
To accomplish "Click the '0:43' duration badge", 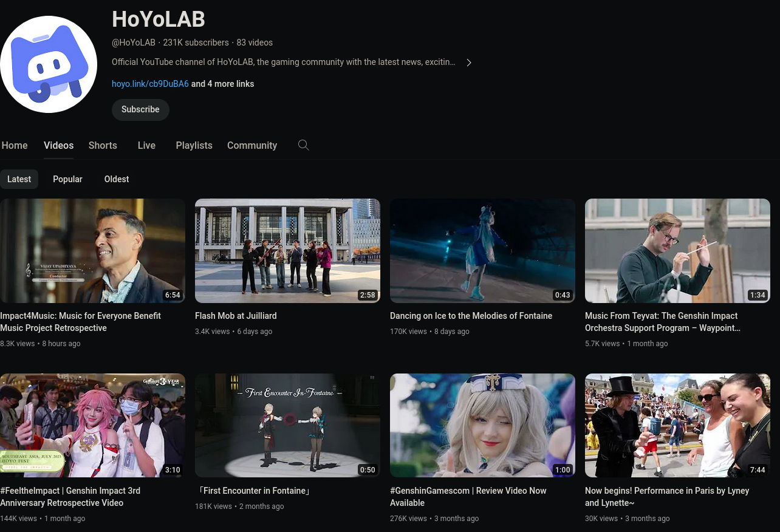I will (563, 295).
